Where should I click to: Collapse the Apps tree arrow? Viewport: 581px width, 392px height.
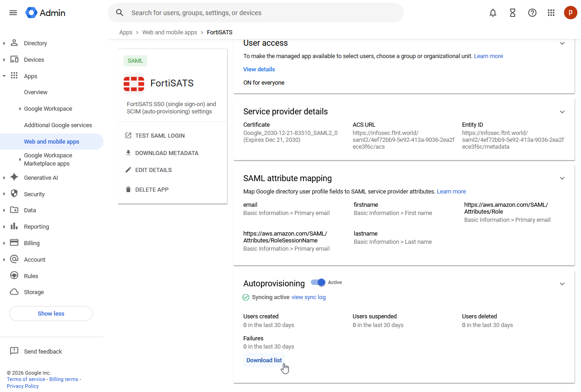pyautogui.click(x=4, y=76)
